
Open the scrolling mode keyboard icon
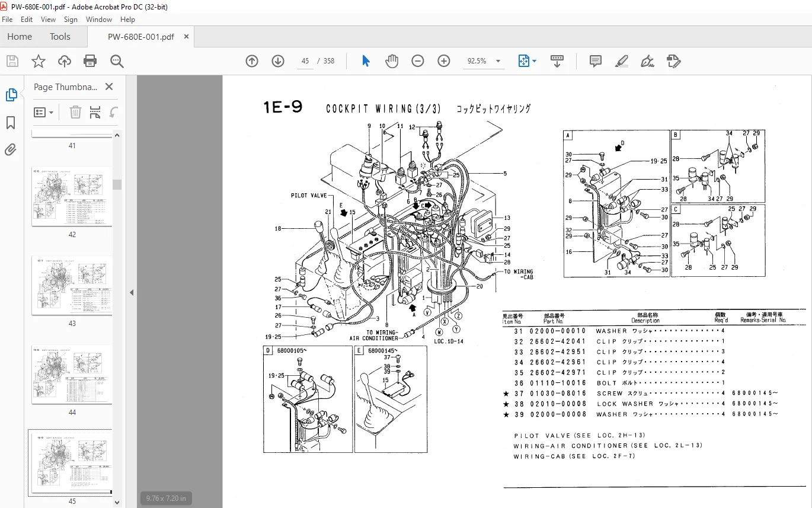(x=557, y=61)
